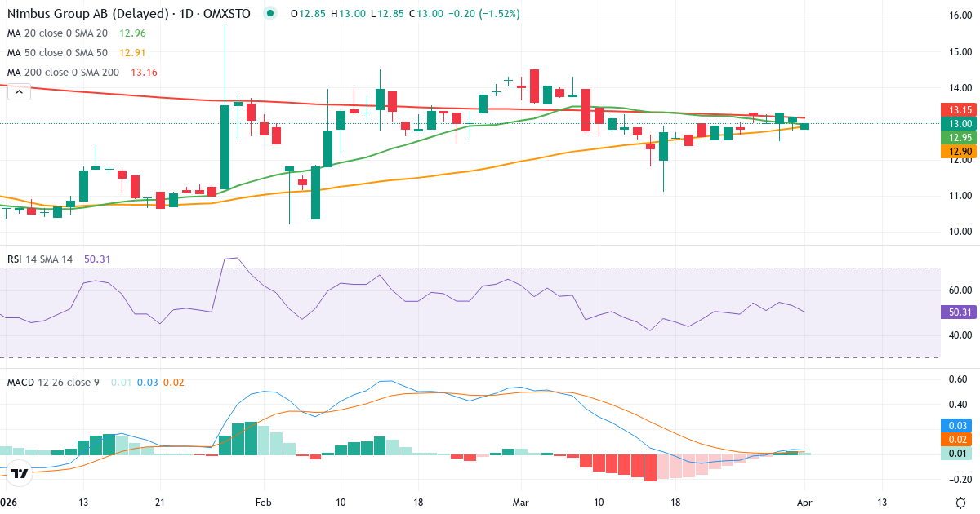
Task: Open the chart settings gear
Action: point(959,503)
